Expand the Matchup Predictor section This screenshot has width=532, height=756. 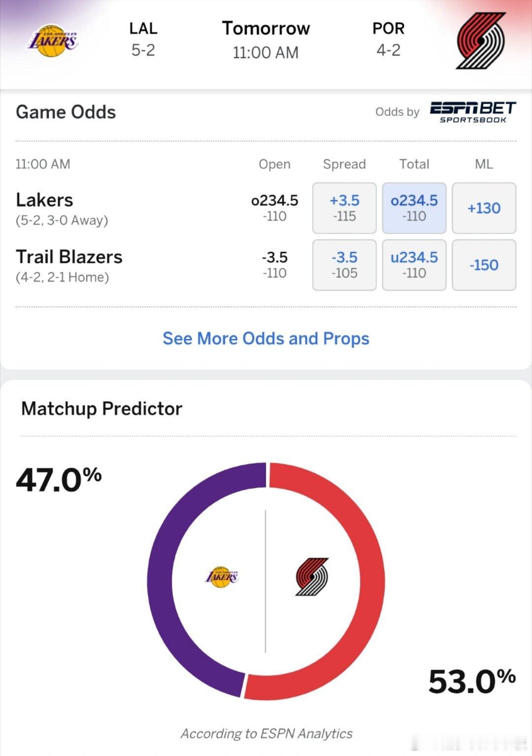(101, 408)
